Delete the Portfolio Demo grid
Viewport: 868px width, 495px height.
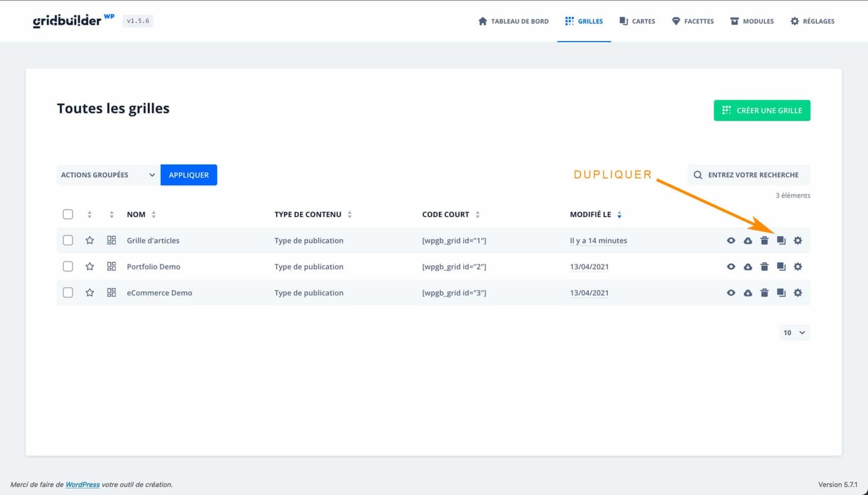(x=764, y=267)
